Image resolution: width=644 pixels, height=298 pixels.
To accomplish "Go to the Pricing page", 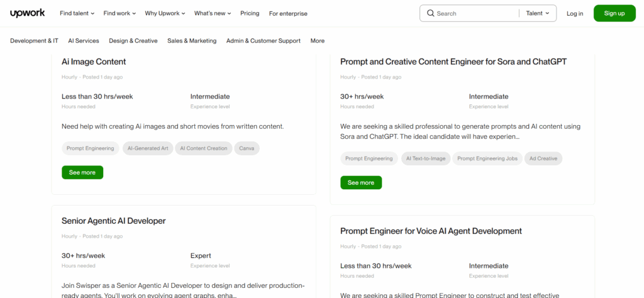I will pos(250,13).
